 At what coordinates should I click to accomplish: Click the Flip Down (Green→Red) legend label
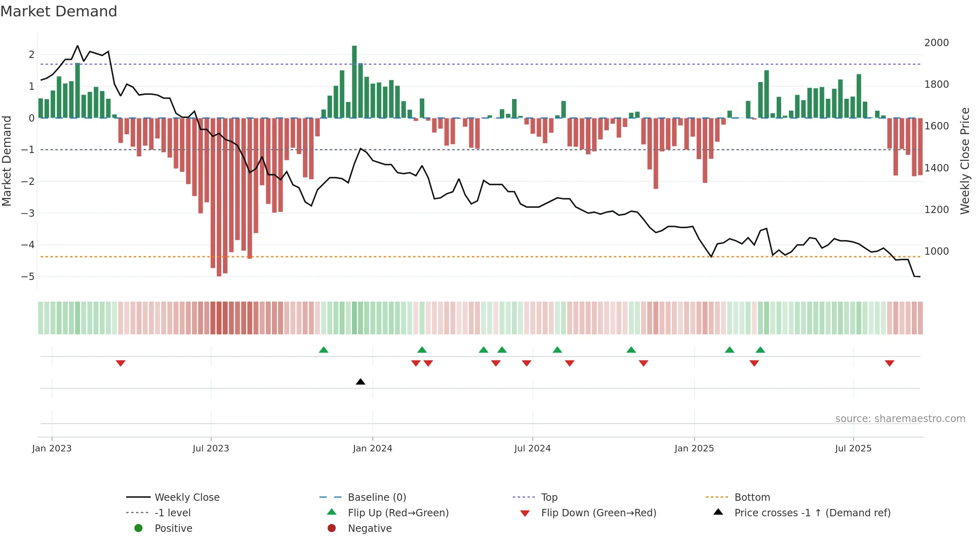click(599, 513)
